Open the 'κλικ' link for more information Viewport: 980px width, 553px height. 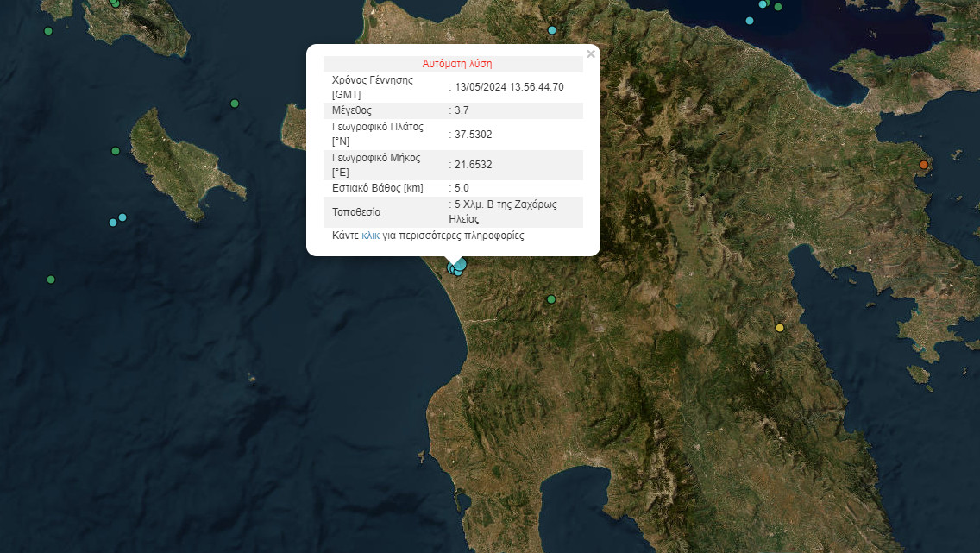pyautogui.click(x=370, y=236)
